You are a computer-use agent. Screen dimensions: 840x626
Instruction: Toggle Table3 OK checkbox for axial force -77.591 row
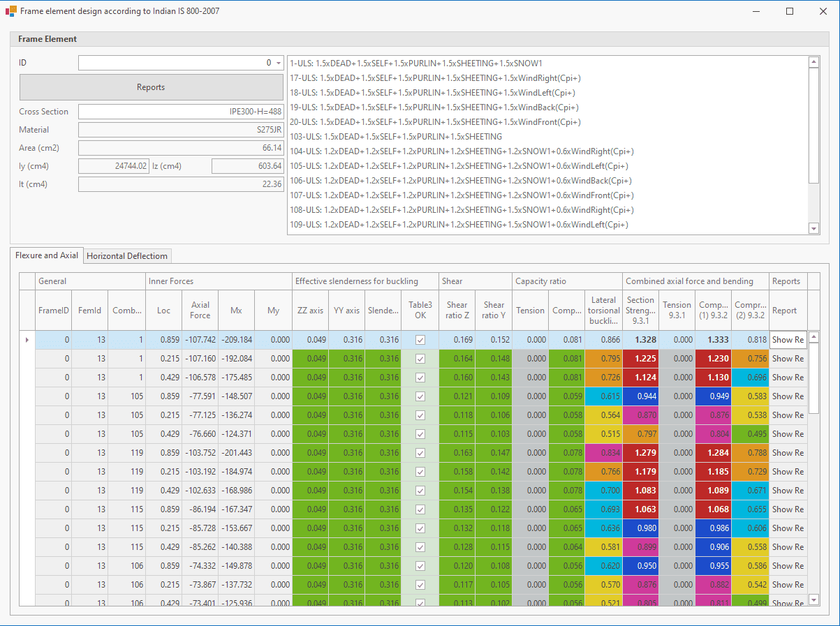(x=420, y=396)
